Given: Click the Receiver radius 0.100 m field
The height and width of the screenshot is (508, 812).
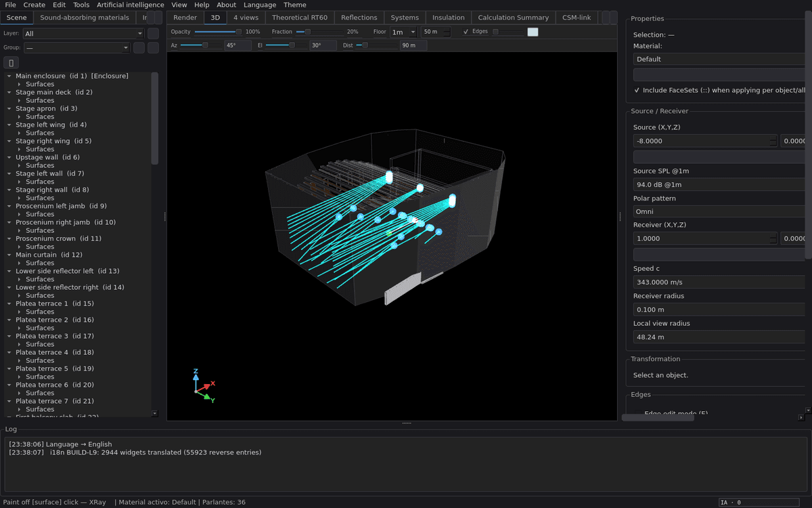Looking at the screenshot, I should pos(719,310).
